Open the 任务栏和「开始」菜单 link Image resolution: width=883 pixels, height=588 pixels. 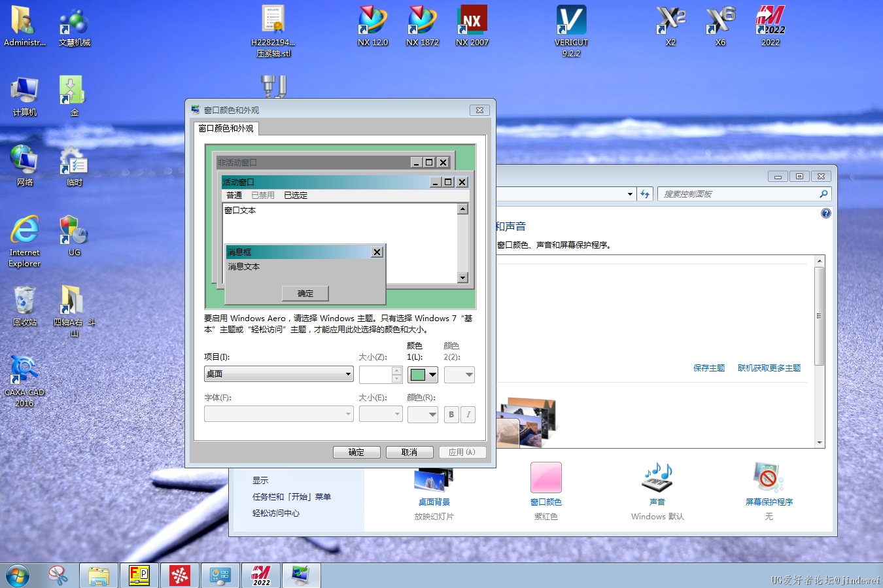[292, 496]
